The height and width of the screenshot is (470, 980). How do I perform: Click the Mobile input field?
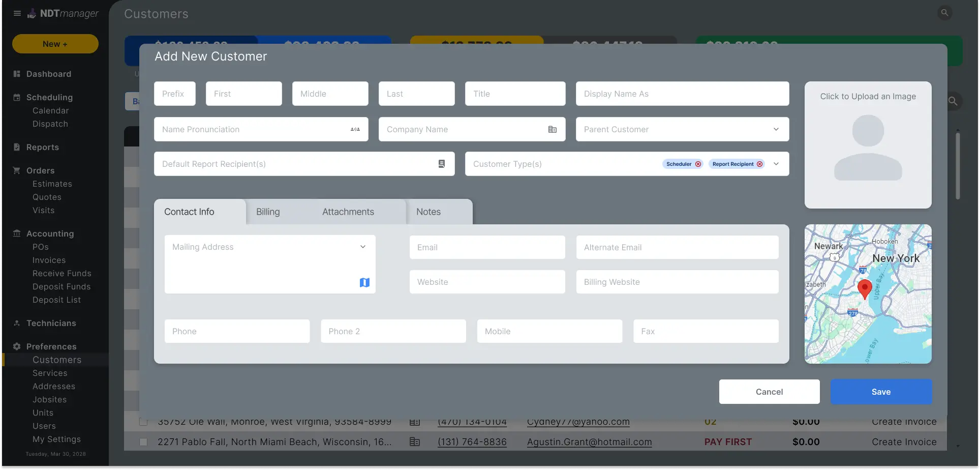point(549,331)
